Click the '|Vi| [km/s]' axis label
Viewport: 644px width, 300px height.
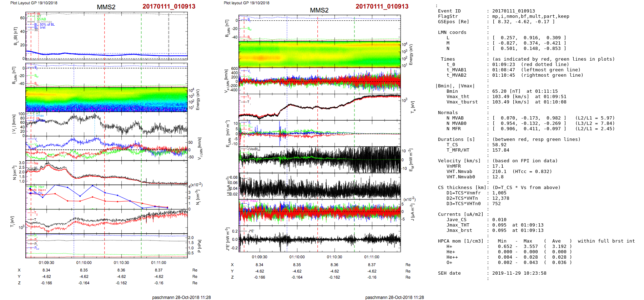pos(14,124)
